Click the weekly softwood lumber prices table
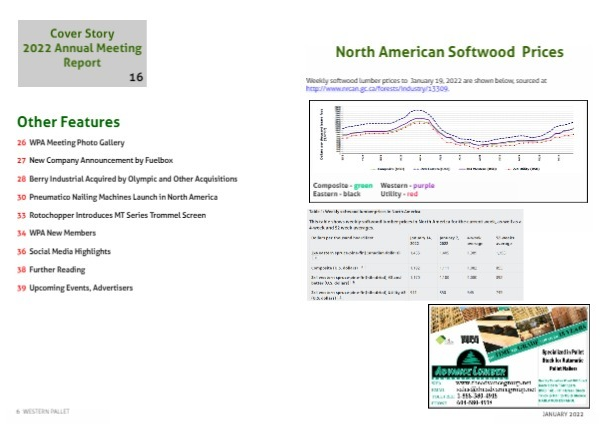The width and height of the screenshot is (600, 424). click(415, 254)
